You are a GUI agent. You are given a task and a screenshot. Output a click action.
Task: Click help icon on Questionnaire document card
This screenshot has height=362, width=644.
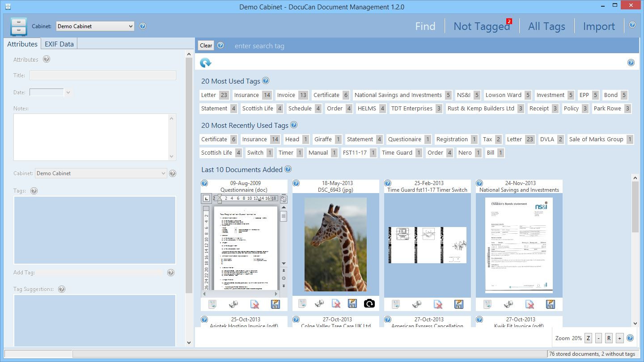[x=204, y=183]
